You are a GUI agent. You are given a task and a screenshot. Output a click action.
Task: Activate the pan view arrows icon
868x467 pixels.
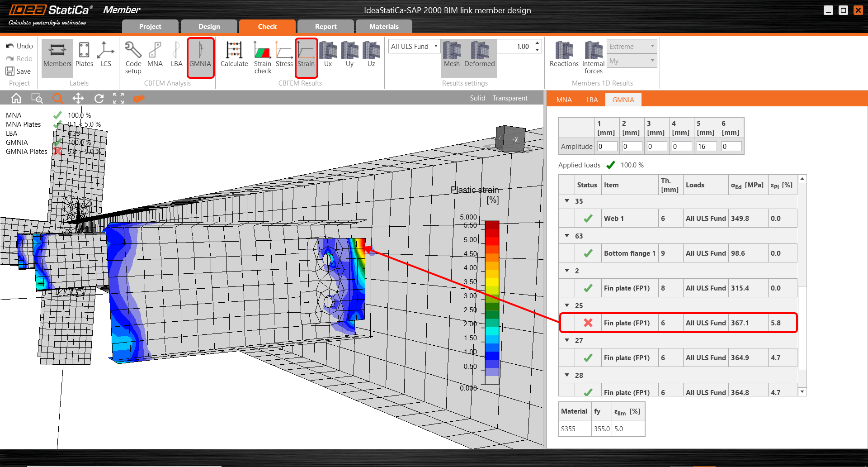pos(78,98)
